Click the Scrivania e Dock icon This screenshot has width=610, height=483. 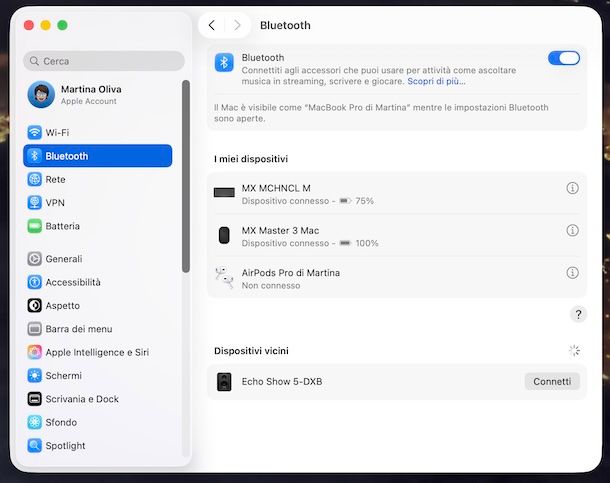[35, 399]
